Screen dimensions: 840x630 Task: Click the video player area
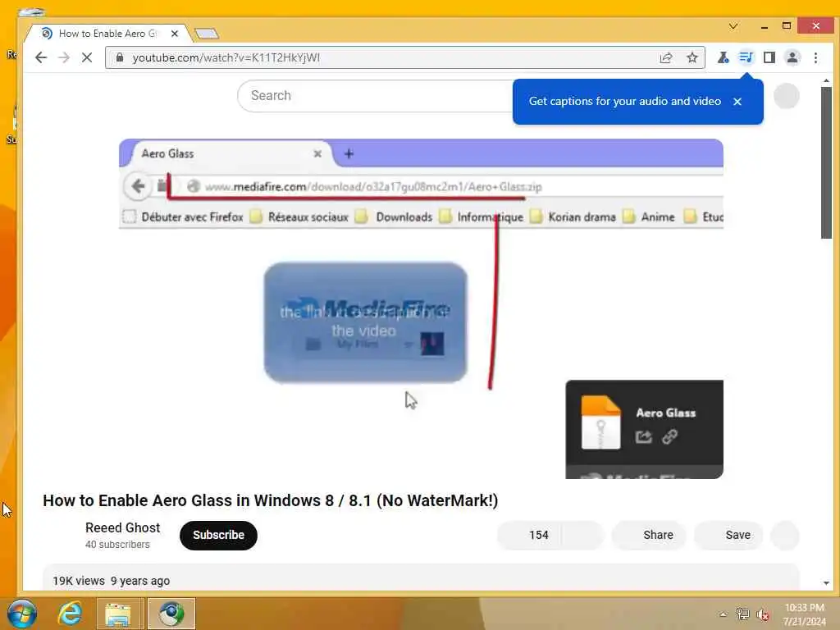click(421, 308)
